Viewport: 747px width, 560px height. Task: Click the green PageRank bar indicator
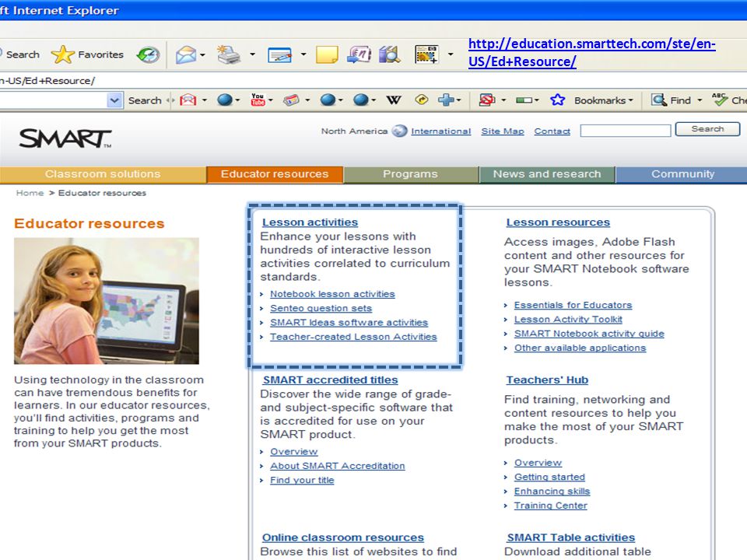coord(524,100)
